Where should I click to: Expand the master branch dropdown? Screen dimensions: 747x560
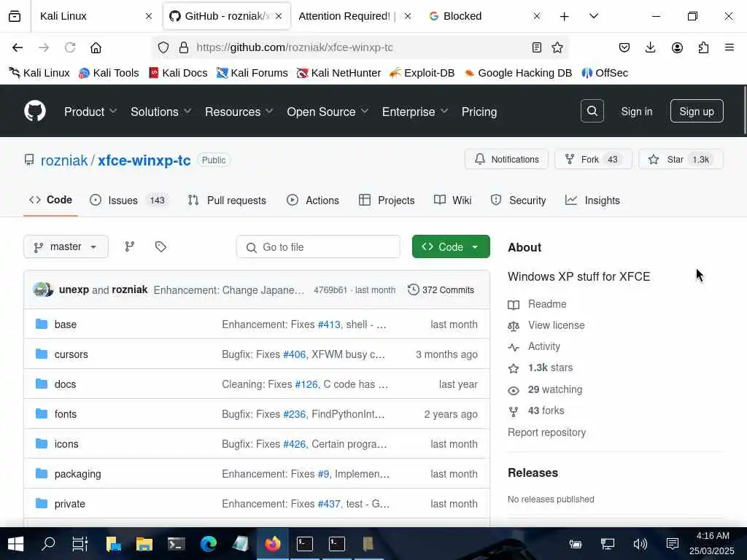click(x=66, y=246)
